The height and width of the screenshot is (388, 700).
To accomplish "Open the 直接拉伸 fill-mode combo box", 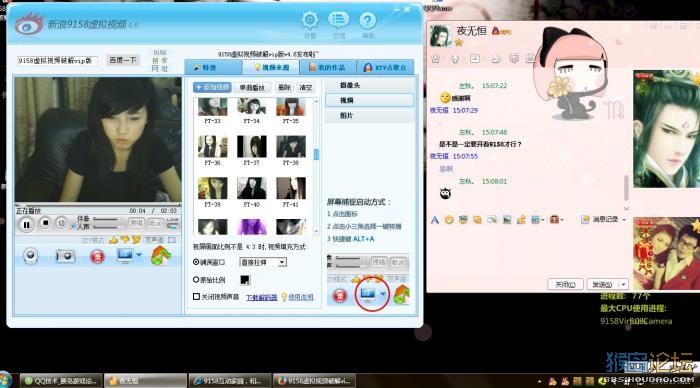I will (263, 262).
